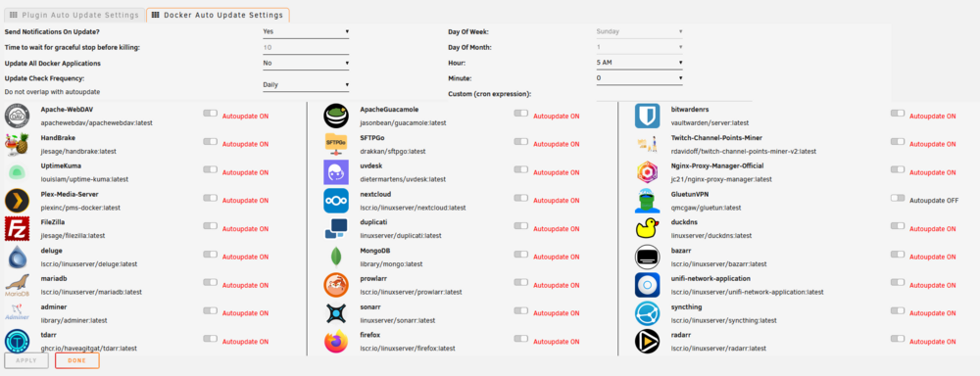Image resolution: width=980 pixels, height=376 pixels.
Task: Click the text vaultwarden/server:latest
Action: (x=710, y=123)
